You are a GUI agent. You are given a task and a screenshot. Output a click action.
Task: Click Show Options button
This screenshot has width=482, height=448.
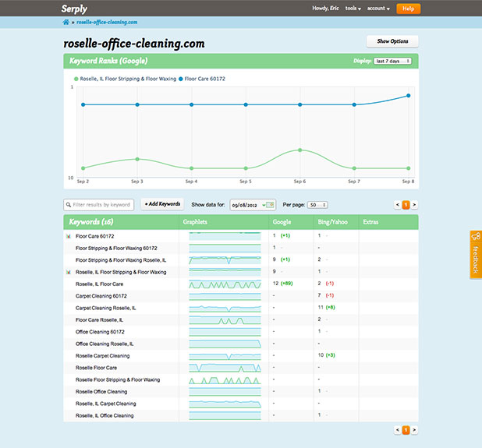392,41
